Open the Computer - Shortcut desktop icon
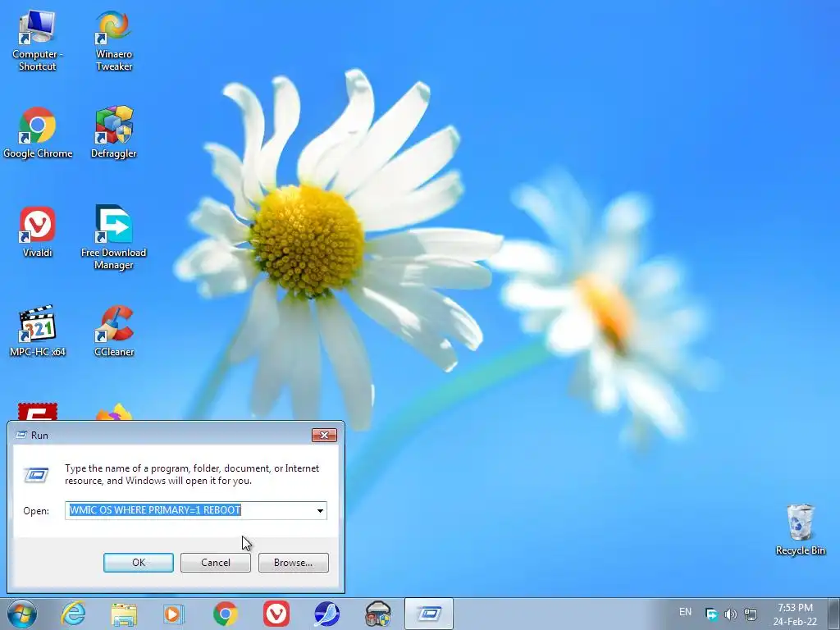The image size is (840, 630). click(x=37, y=41)
